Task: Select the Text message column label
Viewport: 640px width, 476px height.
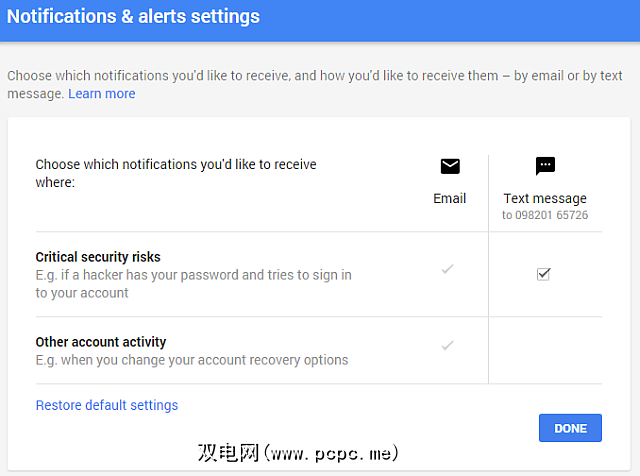Action: pyautogui.click(x=545, y=198)
